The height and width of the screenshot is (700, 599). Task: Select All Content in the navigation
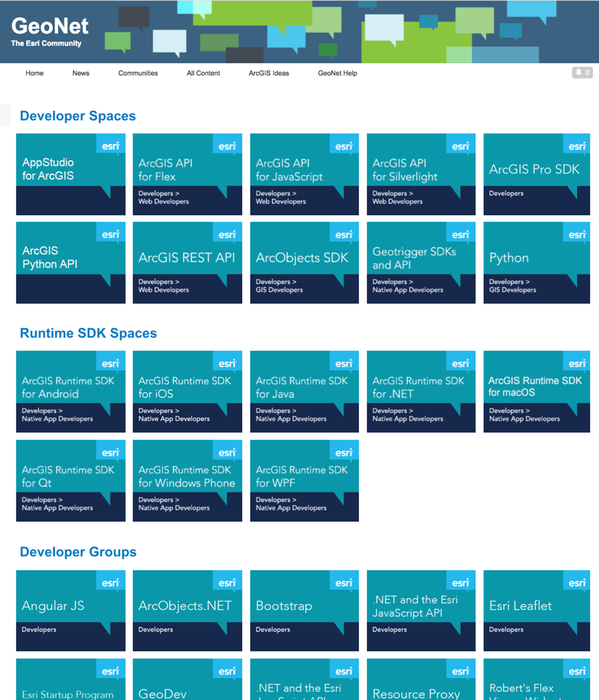tap(203, 73)
